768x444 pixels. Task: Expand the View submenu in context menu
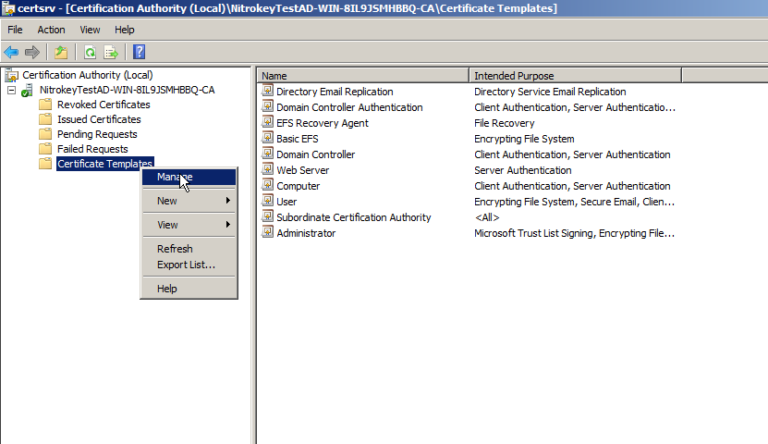pyautogui.click(x=189, y=225)
